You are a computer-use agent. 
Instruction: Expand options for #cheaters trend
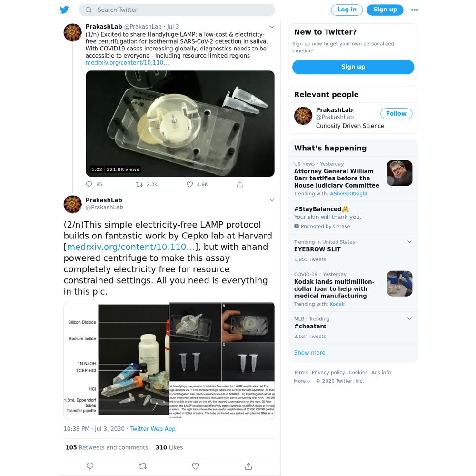point(409,318)
